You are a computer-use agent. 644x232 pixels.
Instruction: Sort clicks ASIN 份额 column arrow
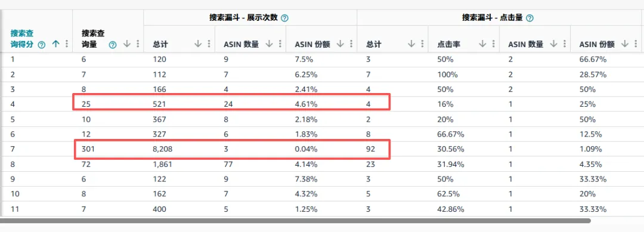pos(625,44)
